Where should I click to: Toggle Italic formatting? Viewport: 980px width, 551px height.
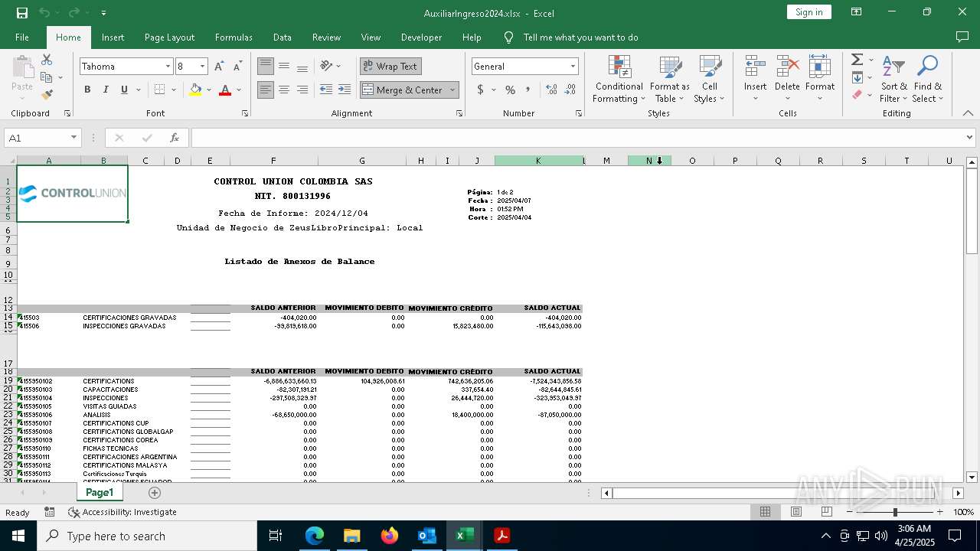(x=106, y=90)
